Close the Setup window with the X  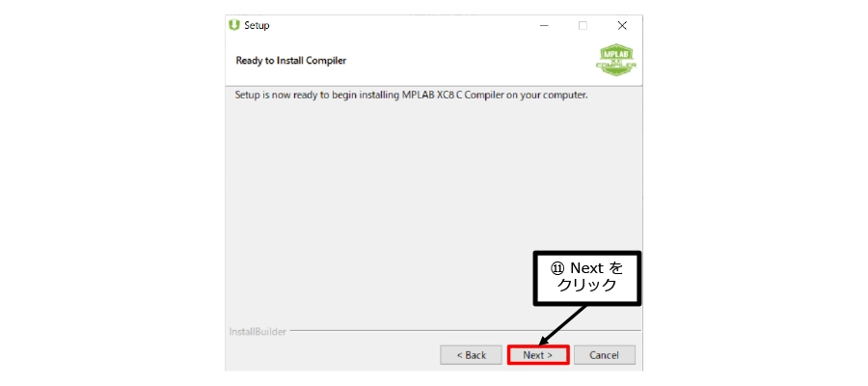click(622, 25)
